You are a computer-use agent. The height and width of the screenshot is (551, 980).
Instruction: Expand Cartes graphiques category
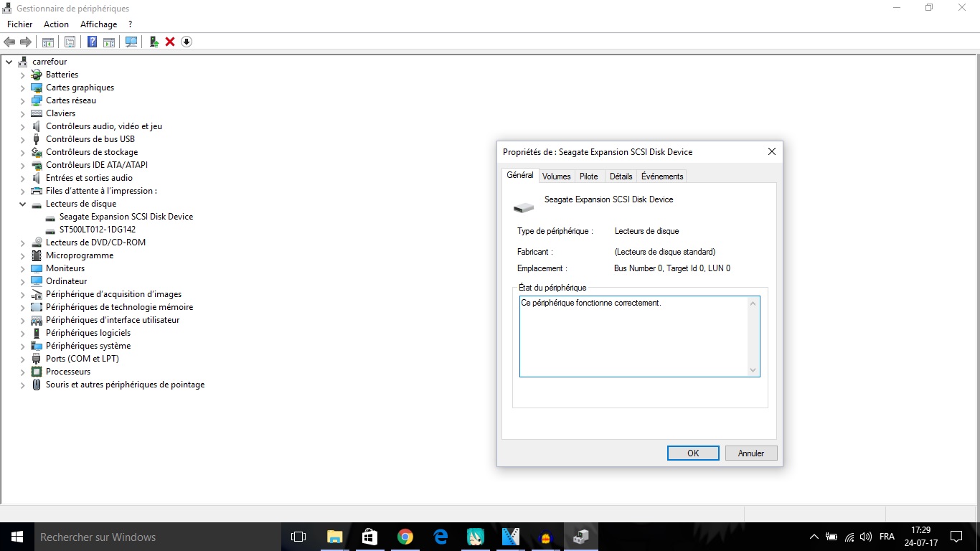(x=22, y=88)
